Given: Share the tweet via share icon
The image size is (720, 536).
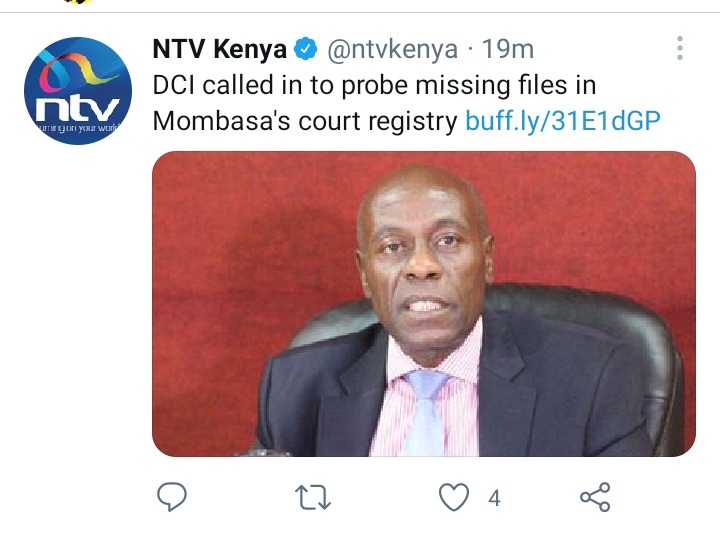Looking at the screenshot, I should 595,497.
